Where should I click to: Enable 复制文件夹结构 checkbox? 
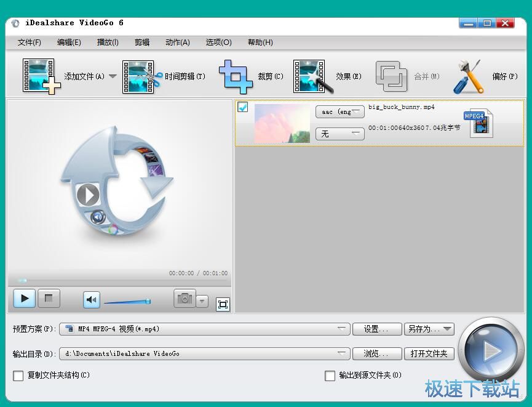tap(18, 376)
